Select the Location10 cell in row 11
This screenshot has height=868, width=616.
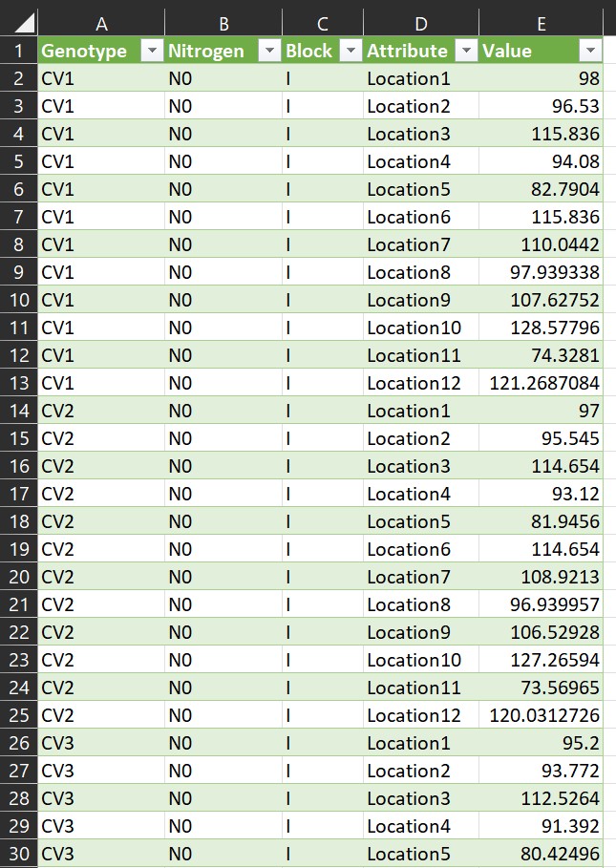(x=420, y=328)
